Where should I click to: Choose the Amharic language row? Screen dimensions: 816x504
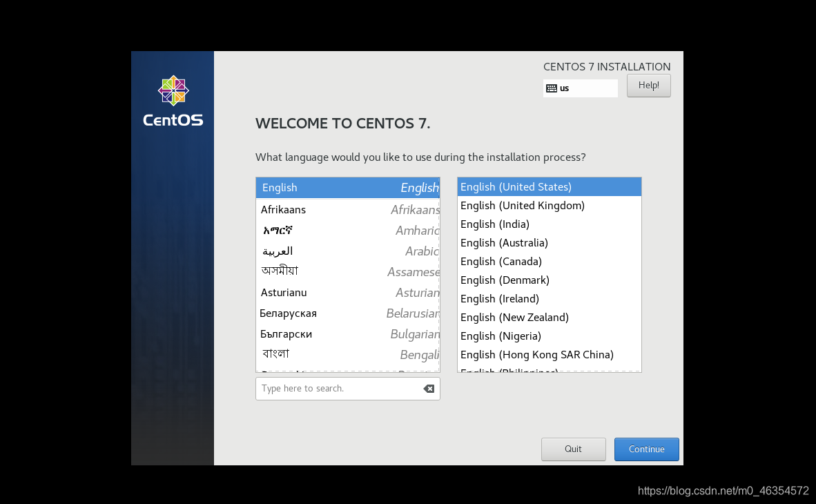[x=348, y=231]
